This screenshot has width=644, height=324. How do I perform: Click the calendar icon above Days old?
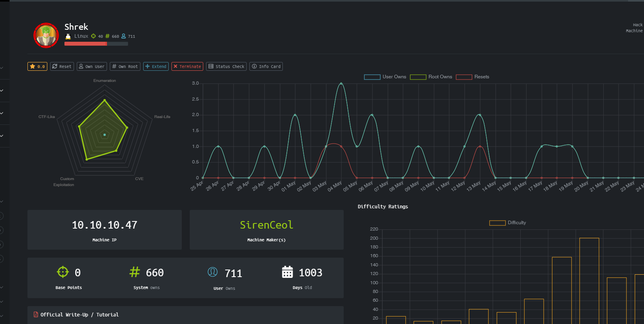(x=287, y=272)
